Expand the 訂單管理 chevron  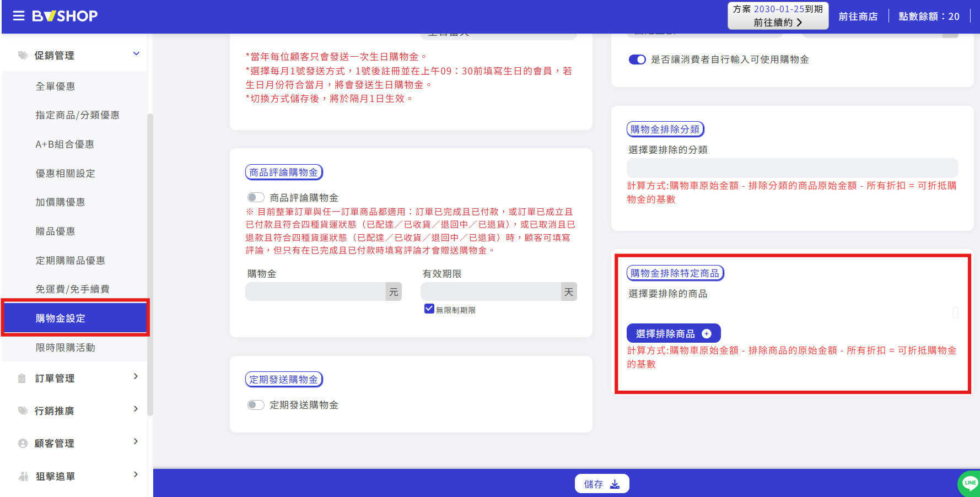click(136, 376)
